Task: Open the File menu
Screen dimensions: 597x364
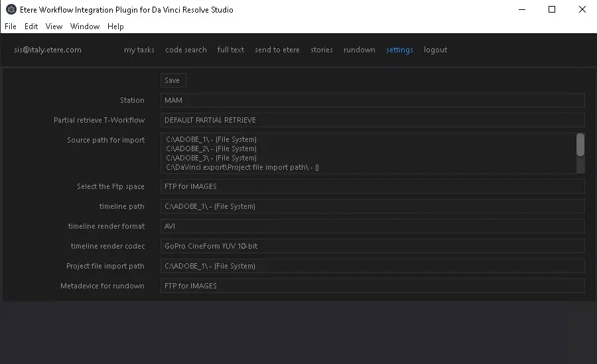Action: (x=10, y=27)
